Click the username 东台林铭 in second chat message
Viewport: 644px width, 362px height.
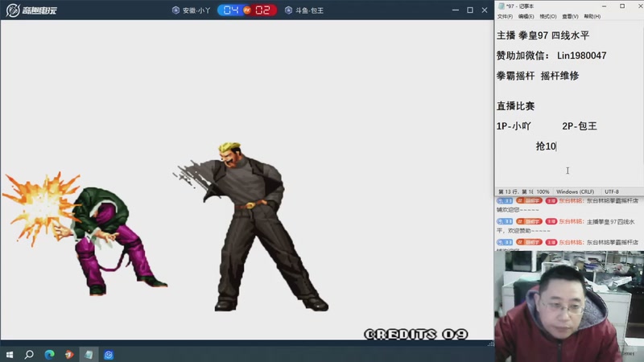pos(572,222)
